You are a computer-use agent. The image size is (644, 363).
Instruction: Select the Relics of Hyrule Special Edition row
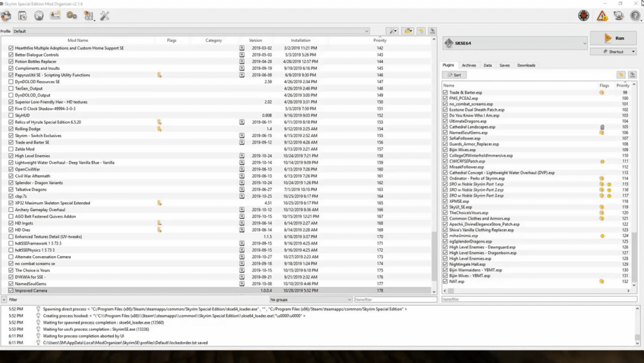pos(216,122)
